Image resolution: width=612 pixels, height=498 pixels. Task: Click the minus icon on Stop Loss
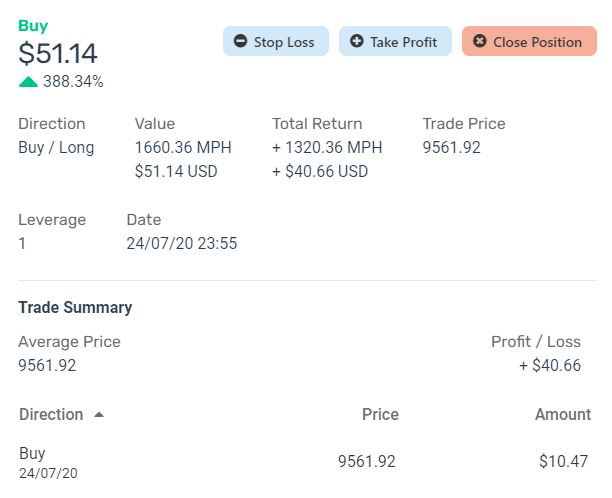coord(240,41)
